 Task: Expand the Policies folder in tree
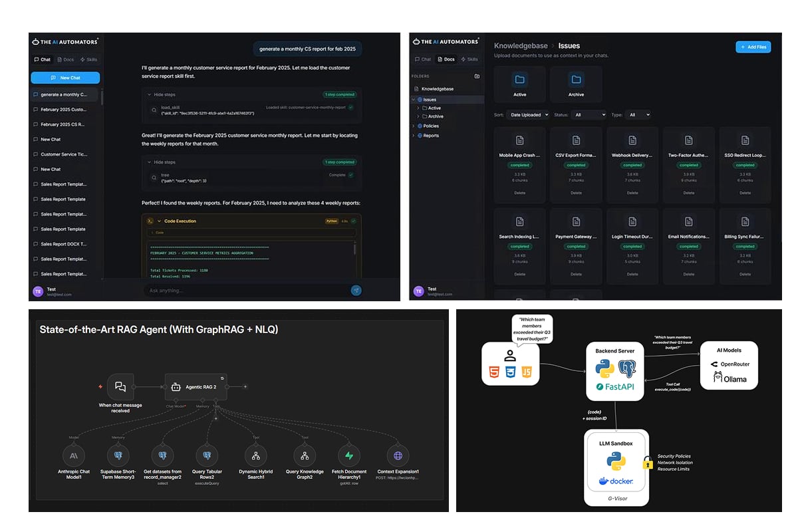pyautogui.click(x=414, y=126)
